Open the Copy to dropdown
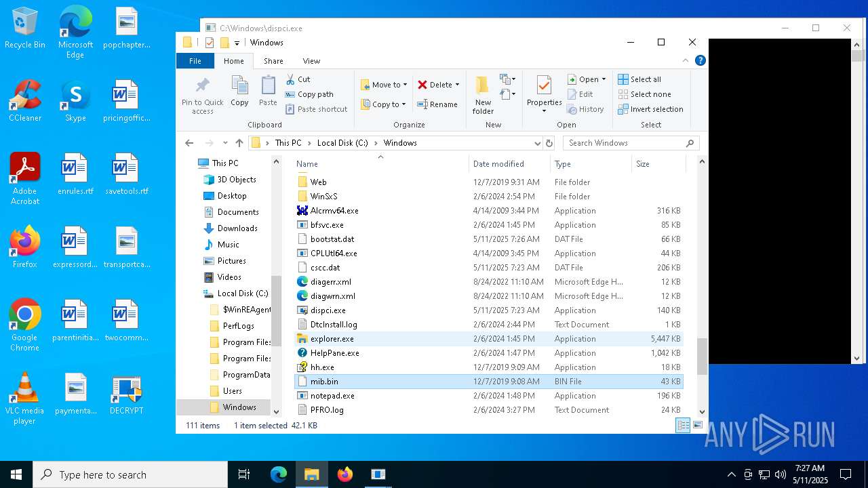 383,104
